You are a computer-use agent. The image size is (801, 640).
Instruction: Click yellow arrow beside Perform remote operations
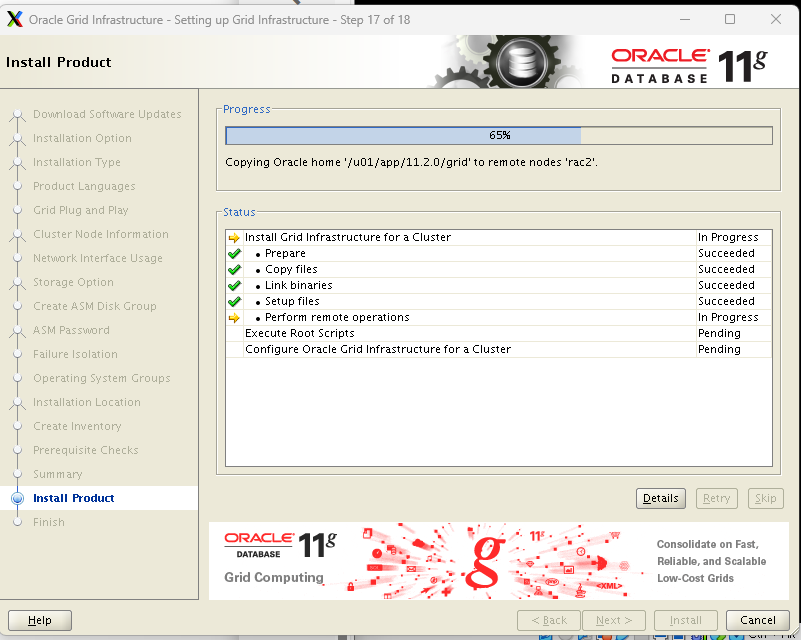pos(234,318)
